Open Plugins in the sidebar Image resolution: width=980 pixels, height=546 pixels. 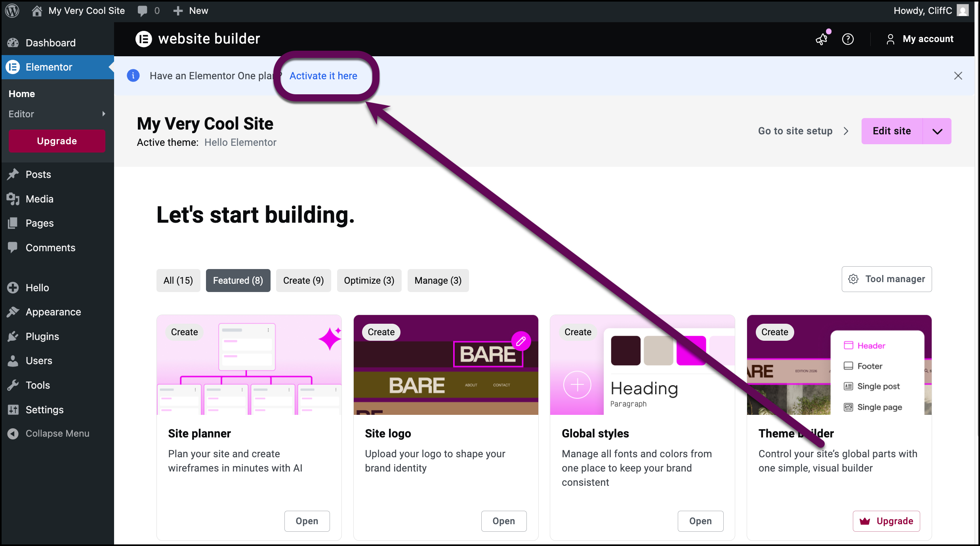click(x=42, y=336)
